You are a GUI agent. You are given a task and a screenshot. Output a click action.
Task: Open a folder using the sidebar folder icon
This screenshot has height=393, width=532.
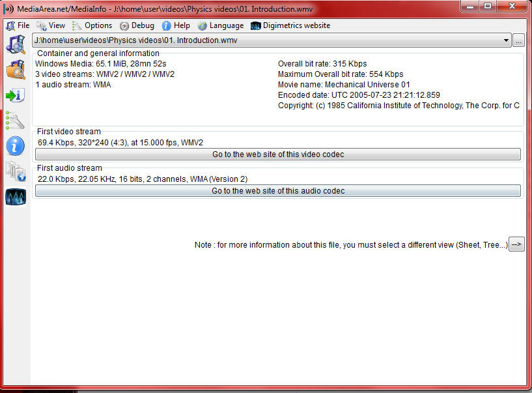point(16,70)
